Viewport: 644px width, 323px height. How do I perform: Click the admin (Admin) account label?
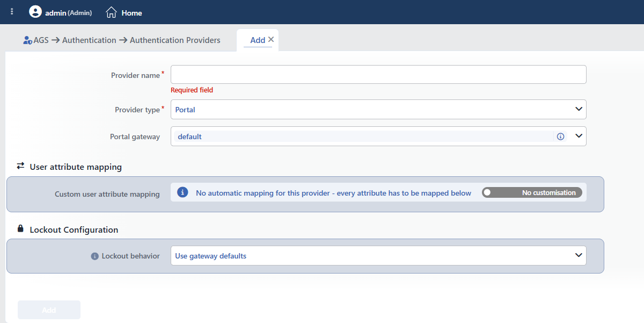point(68,12)
